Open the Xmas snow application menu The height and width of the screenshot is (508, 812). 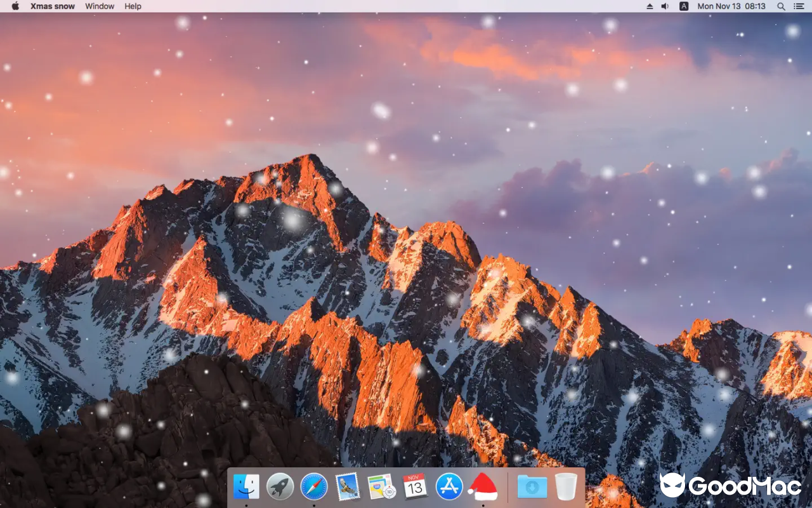click(x=53, y=6)
